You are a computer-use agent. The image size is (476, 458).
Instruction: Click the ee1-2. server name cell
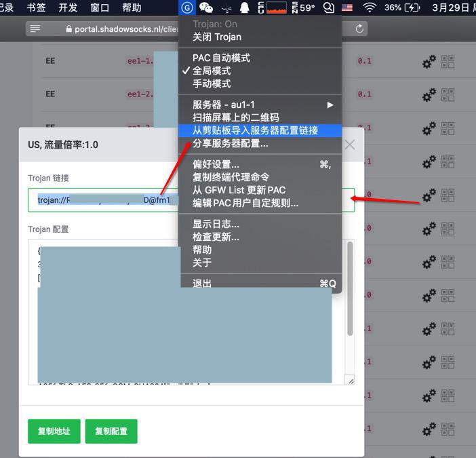[x=140, y=94]
